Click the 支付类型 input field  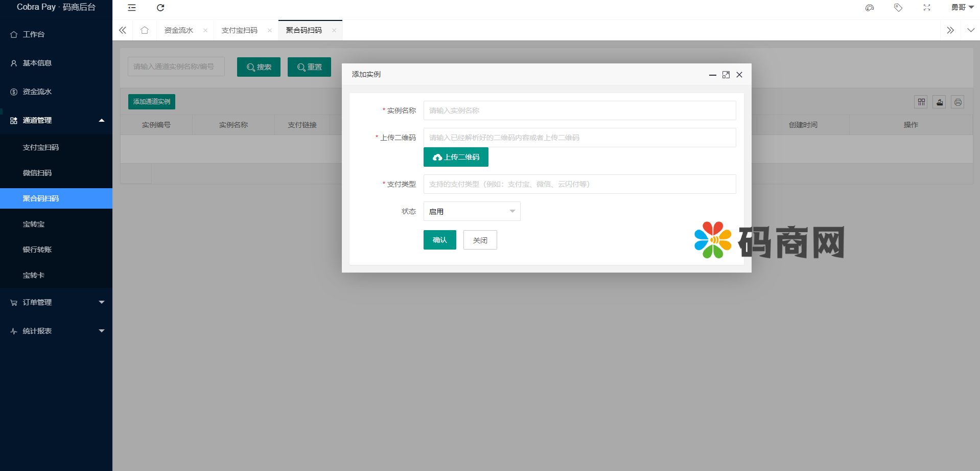tap(579, 184)
